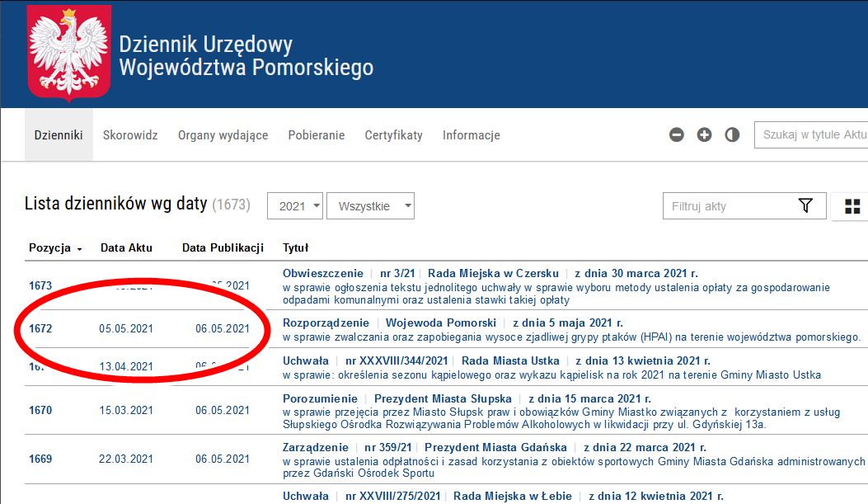
Task: Increase font size with plus icon
Action: click(704, 135)
